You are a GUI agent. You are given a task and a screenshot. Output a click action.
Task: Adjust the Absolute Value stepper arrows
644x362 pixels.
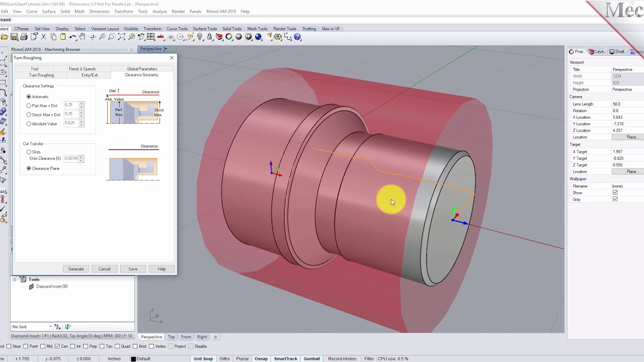pos(81,123)
